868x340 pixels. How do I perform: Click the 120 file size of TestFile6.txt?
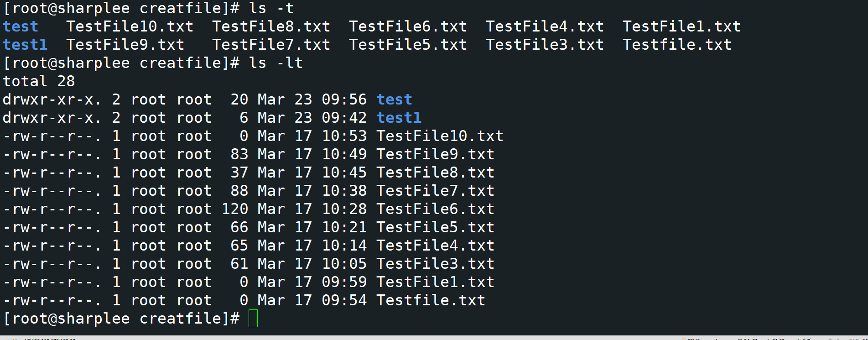[235, 209]
